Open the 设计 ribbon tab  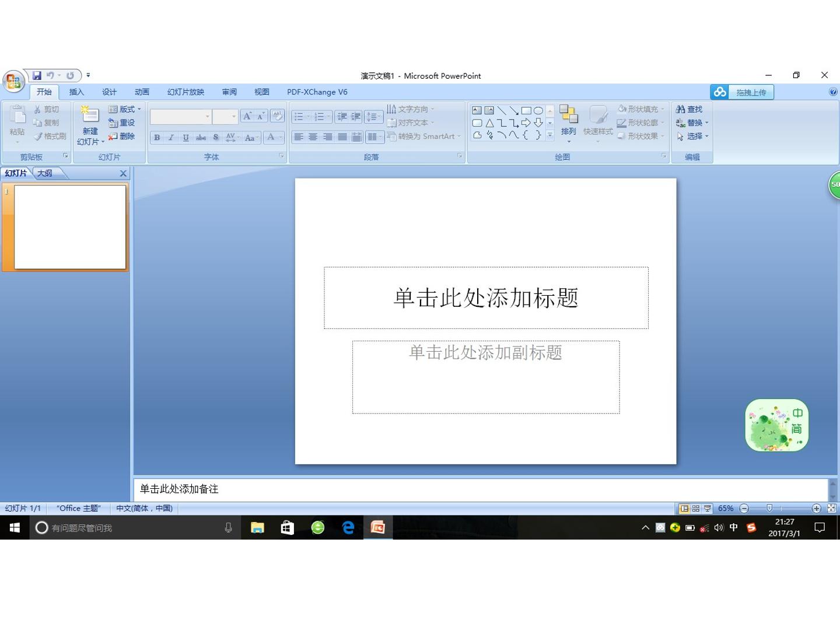click(109, 92)
